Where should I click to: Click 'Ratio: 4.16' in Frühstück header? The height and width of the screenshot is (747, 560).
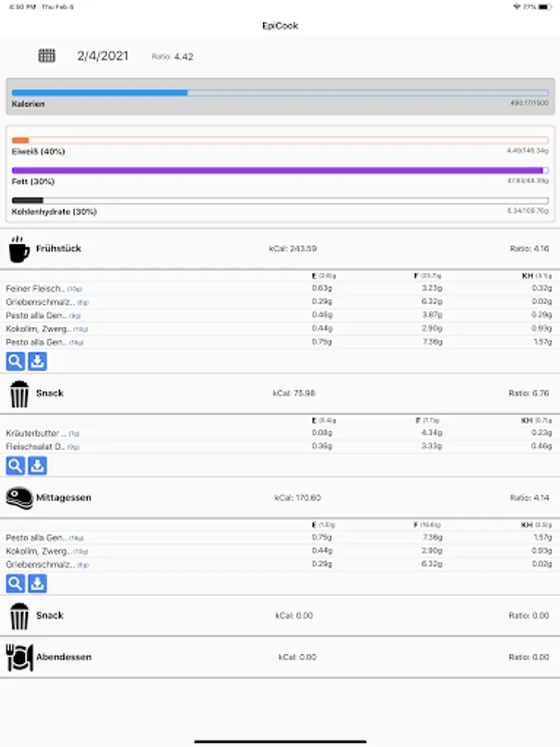[529, 249]
